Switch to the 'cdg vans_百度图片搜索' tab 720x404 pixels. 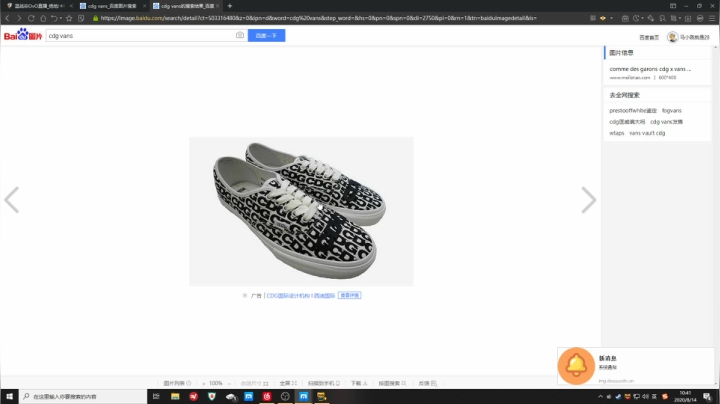112,6
